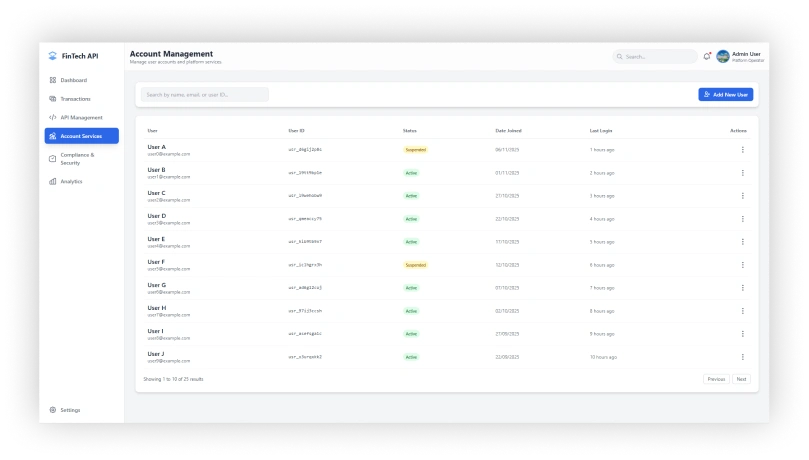The image size is (809, 460).
Task: Select Account Services in sidebar
Action: 82,136
